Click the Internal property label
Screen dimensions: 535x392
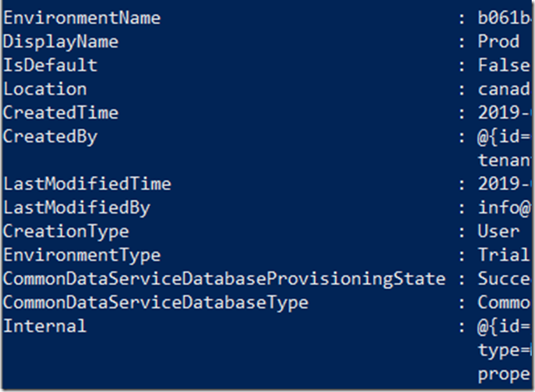pyautogui.click(x=45, y=326)
